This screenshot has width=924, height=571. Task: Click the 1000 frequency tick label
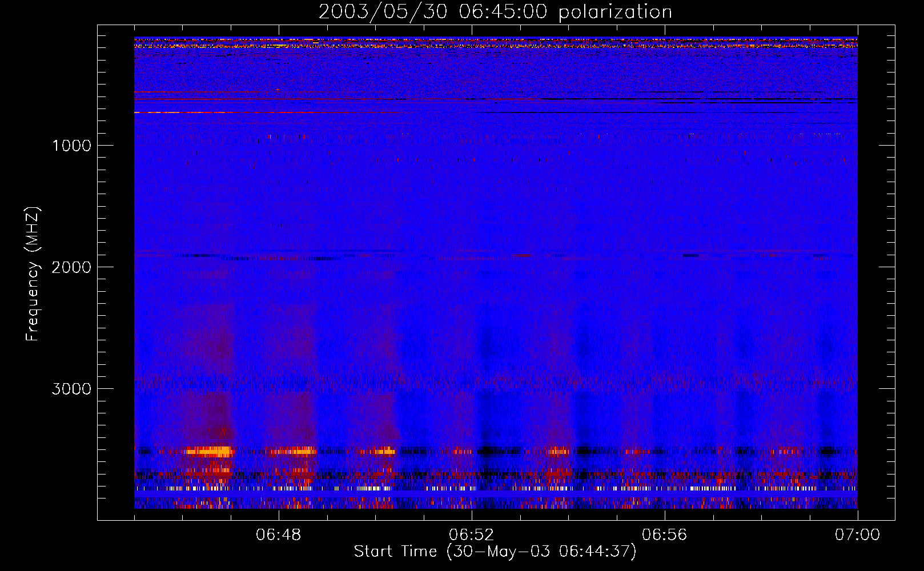pos(71,146)
